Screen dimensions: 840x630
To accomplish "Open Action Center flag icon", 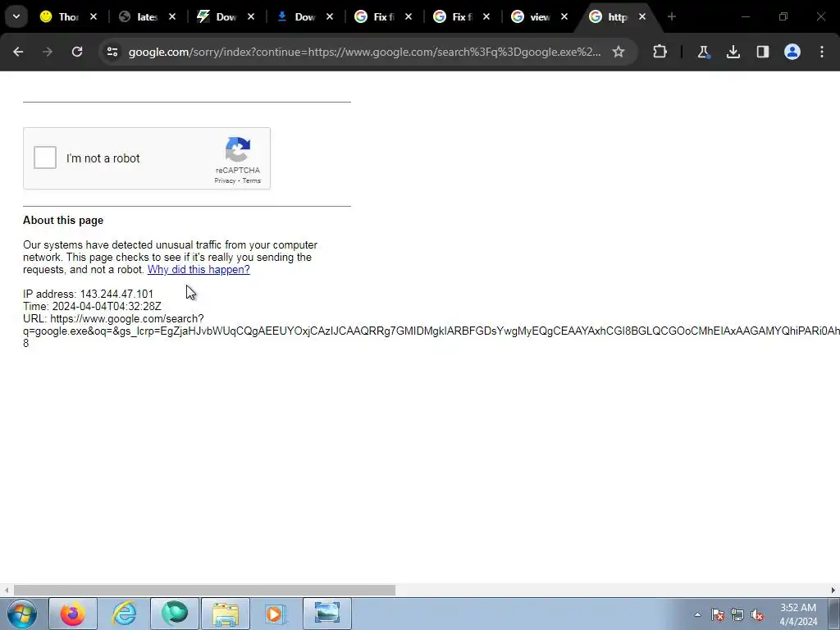I will (x=717, y=614).
